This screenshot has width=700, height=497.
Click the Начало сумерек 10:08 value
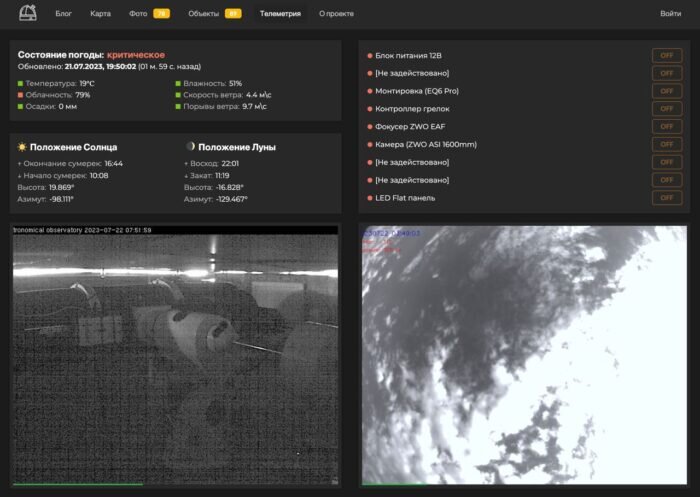pyautogui.click(x=99, y=175)
